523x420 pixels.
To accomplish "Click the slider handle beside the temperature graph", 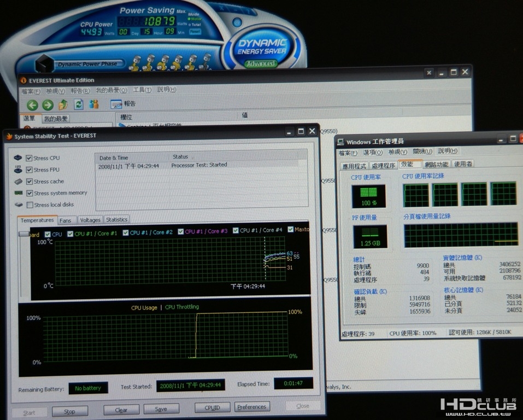I will click(x=24, y=234).
